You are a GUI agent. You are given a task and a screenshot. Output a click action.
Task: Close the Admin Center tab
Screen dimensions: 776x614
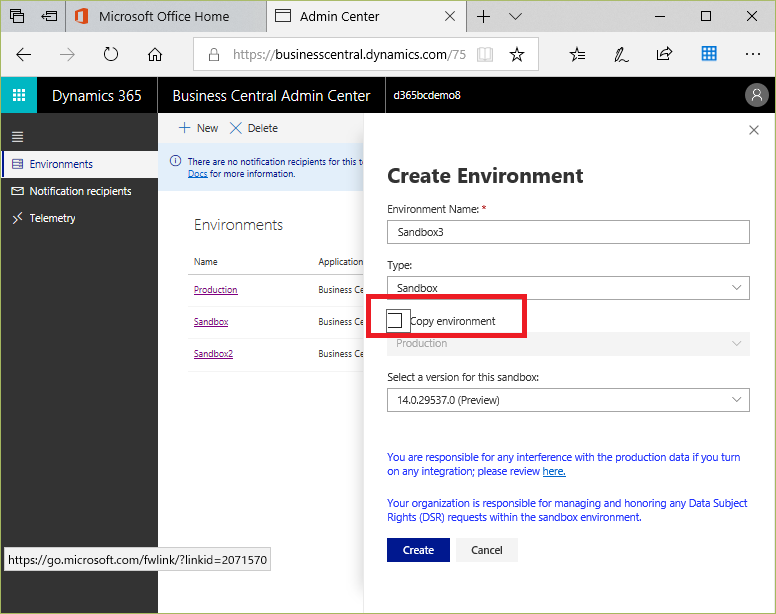[450, 16]
